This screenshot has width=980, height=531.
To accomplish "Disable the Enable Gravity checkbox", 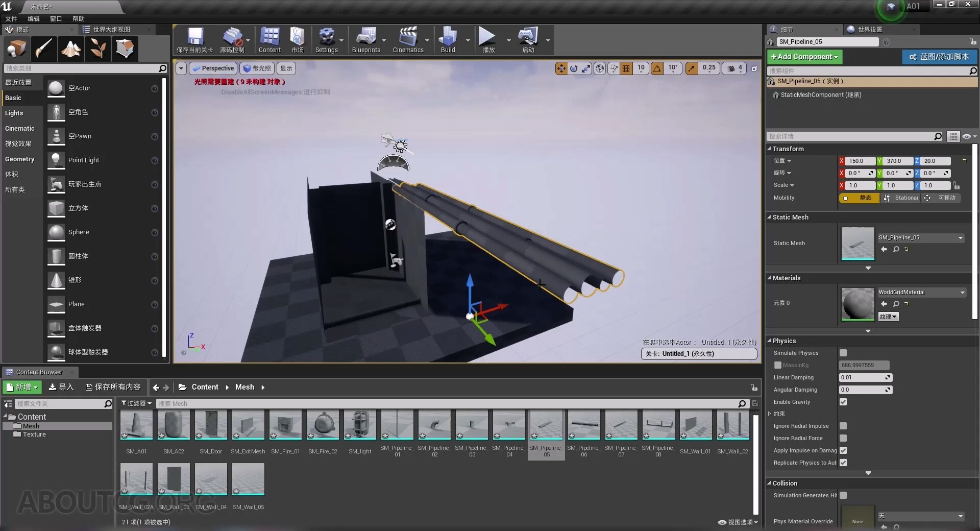I will (x=843, y=402).
